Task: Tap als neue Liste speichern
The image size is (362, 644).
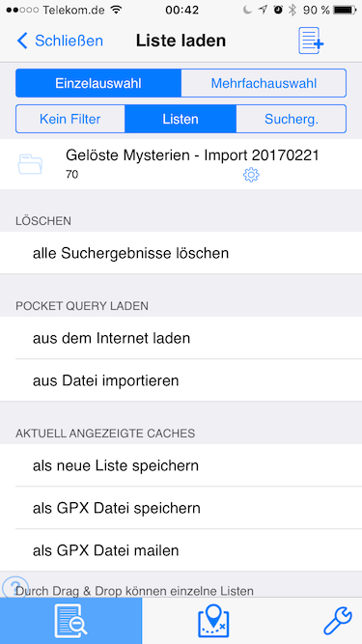Action: [181, 465]
